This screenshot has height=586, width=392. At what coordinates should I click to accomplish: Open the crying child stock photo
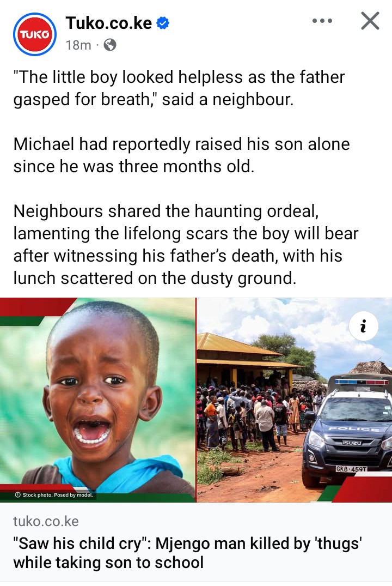click(97, 400)
